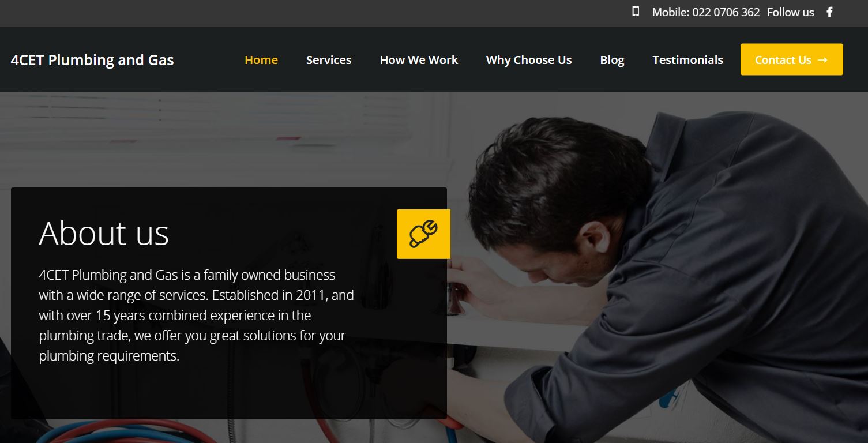Call mobile number 022 0706 362
The width and height of the screenshot is (868, 443).
tap(726, 12)
